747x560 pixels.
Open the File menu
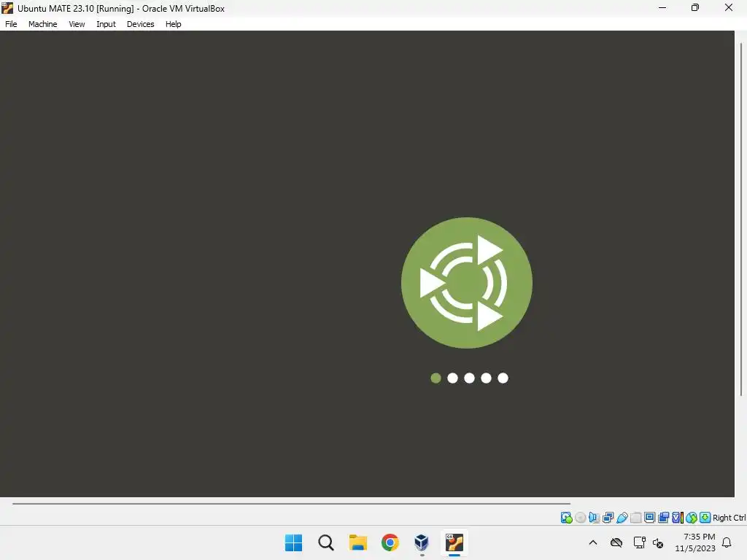[x=11, y=24]
